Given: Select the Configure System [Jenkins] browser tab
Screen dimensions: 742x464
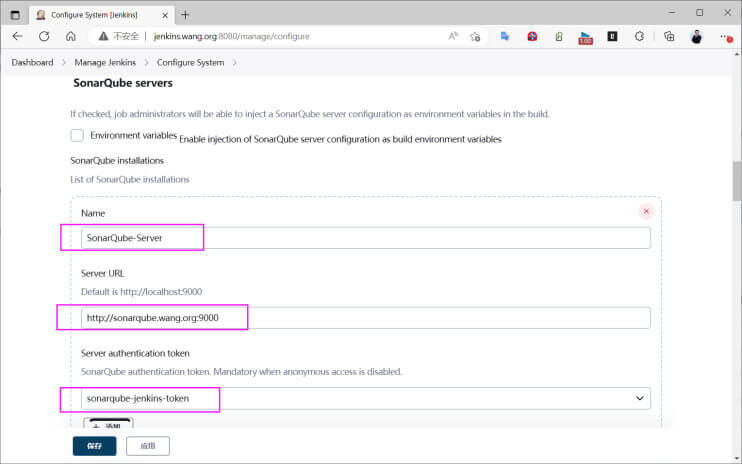Looking at the screenshot, I should click(x=102, y=15).
